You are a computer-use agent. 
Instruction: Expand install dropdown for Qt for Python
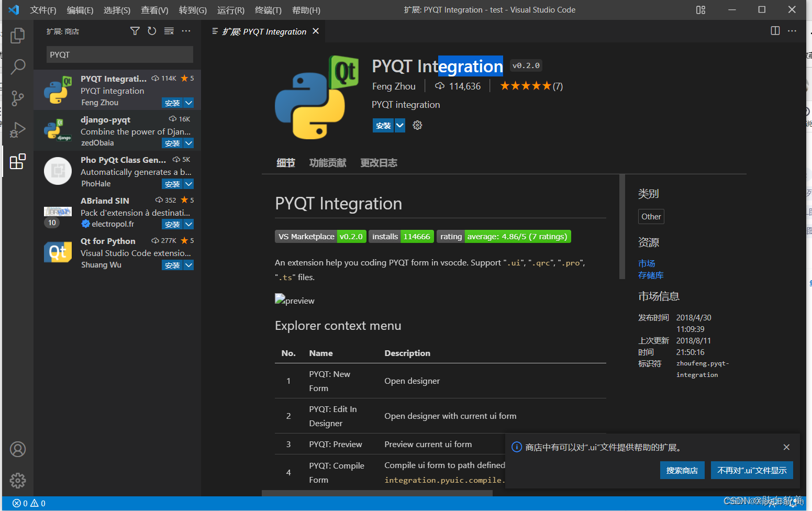click(x=189, y=265)
